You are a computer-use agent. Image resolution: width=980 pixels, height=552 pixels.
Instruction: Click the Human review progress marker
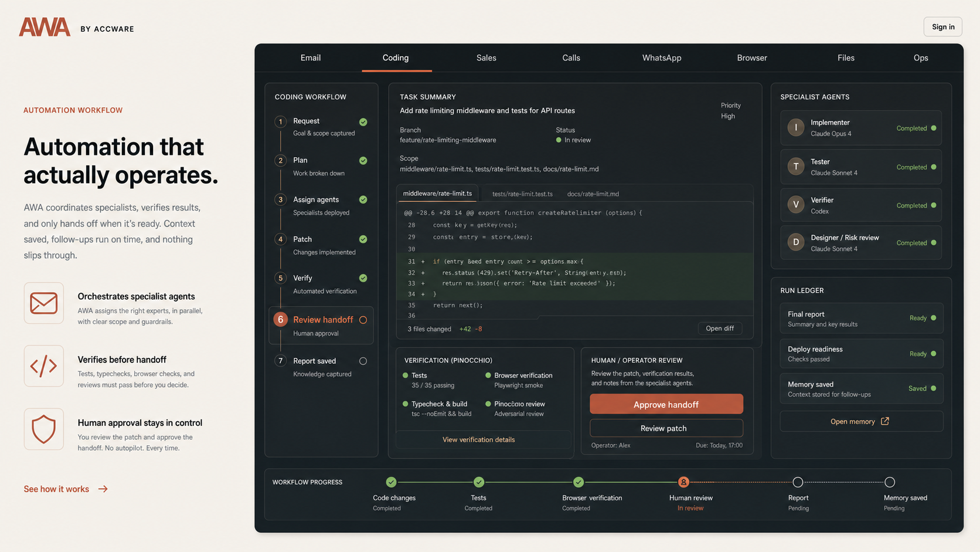683,482
